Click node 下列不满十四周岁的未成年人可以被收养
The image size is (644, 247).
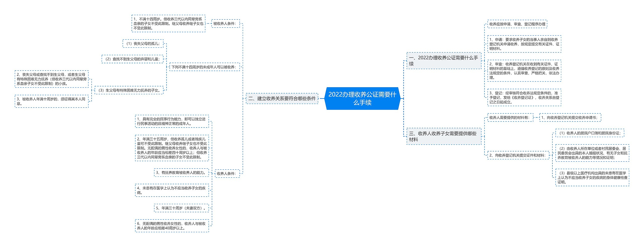click(203, 67)
